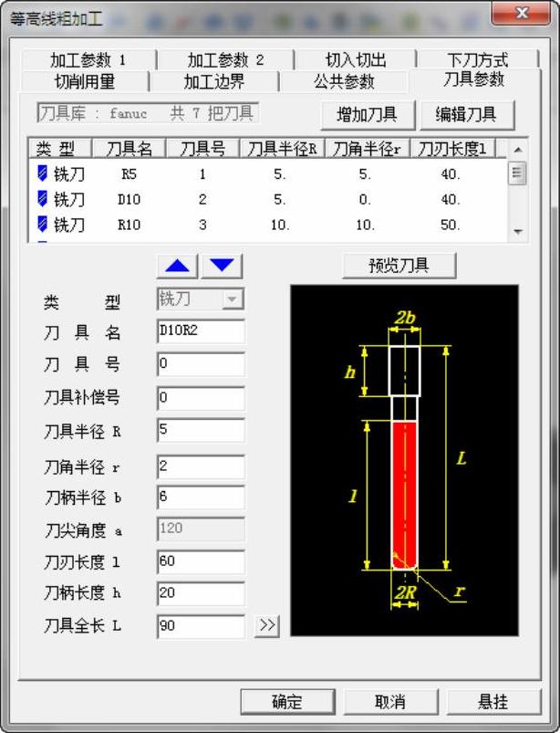The image size is (560, 733).
Task: Expand more options with >> button
Action: point(267,625)
